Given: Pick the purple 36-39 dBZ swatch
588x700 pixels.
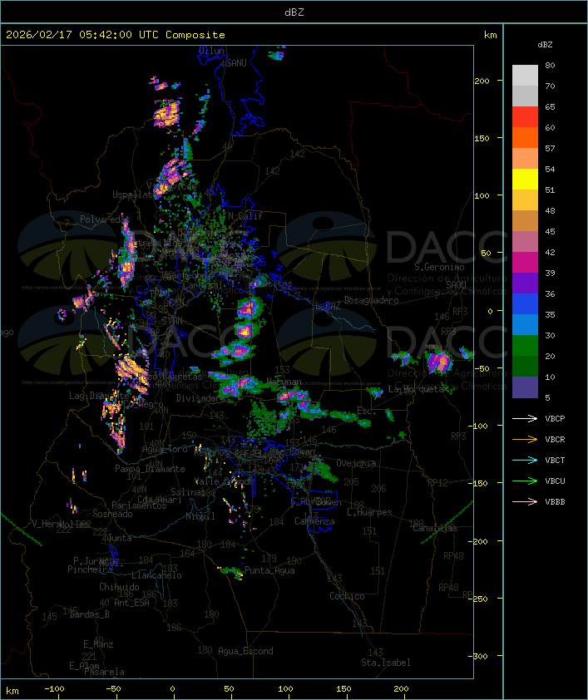Looking at the screenshot, I should [x=525, y=283].
